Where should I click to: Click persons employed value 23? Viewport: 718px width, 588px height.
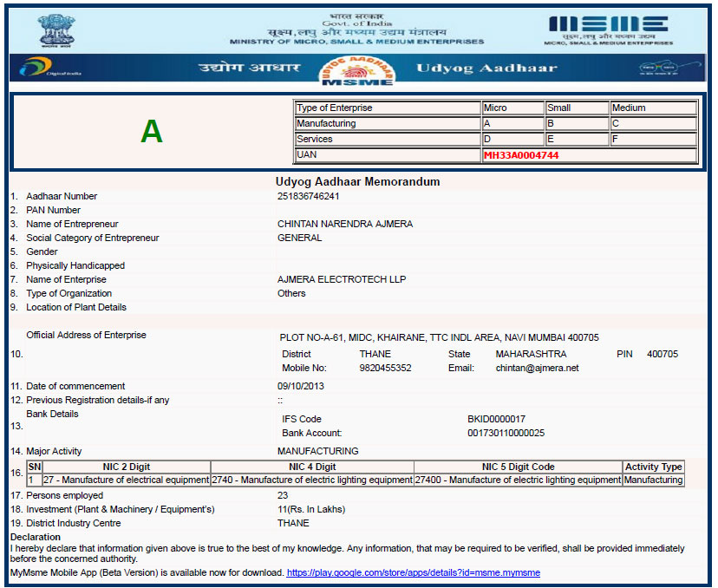(x=283, y=495)
